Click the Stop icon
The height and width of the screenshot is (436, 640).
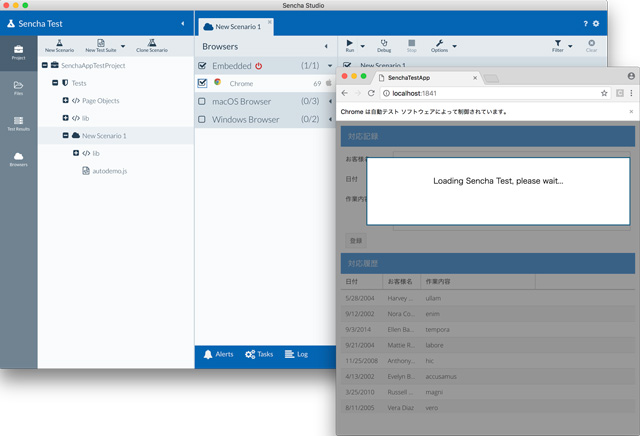pos(411,45)
